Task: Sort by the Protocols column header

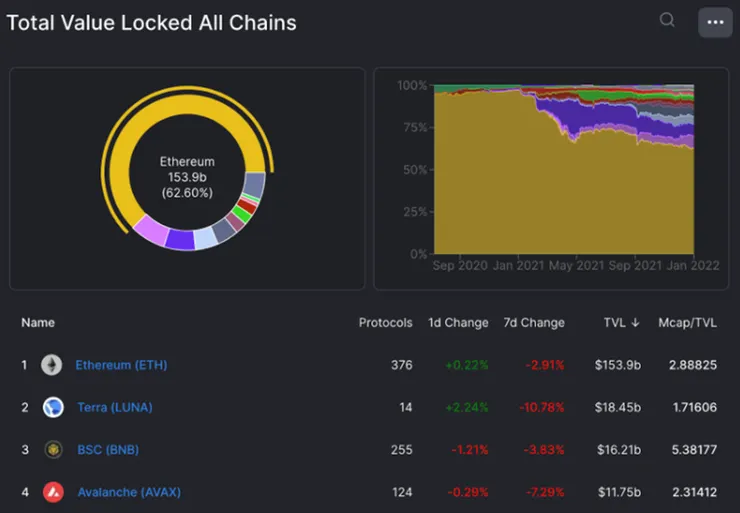Action: [x=385, y=323]
